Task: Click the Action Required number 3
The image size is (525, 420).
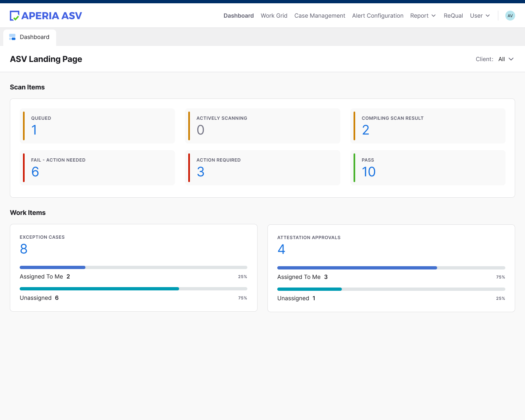Action: coord(201,172)
